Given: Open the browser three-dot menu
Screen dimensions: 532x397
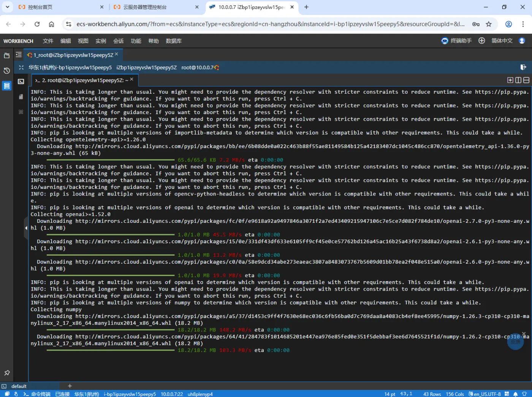Looking at the screenshot, I should (523, 24).
